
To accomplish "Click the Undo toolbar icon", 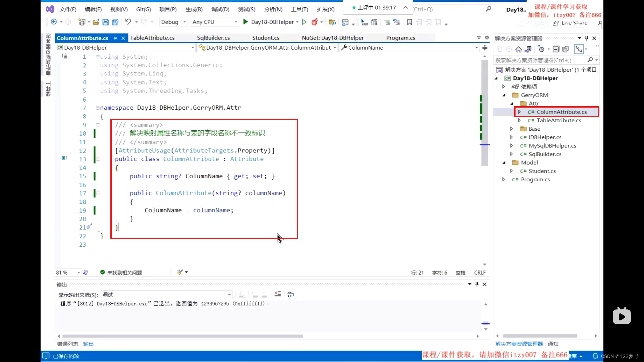I will [x=128, y=22].
